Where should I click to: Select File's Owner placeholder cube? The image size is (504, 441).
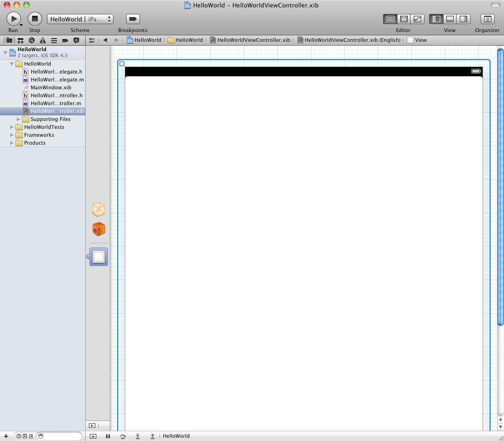[98, 209]
